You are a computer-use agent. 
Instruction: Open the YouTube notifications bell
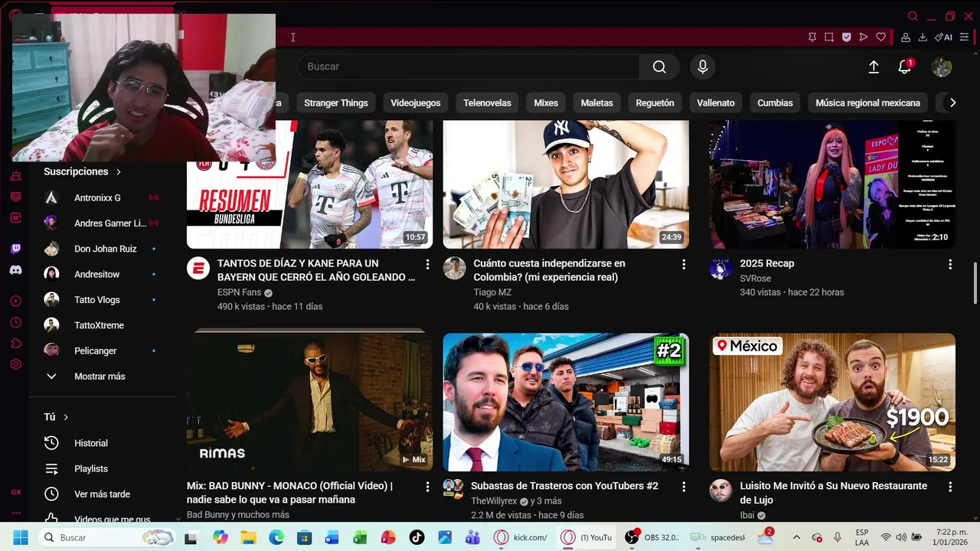[904, 67]
